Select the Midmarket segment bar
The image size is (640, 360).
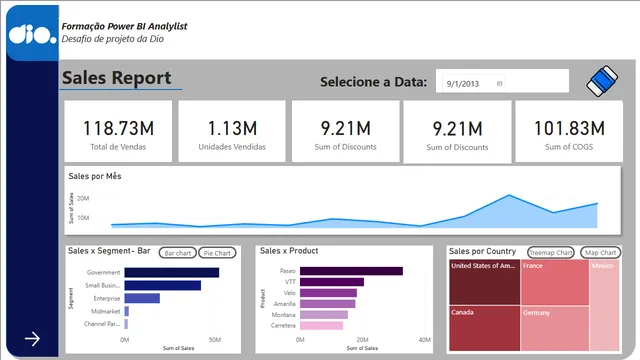pyautogui.click(x=127, y=311)
